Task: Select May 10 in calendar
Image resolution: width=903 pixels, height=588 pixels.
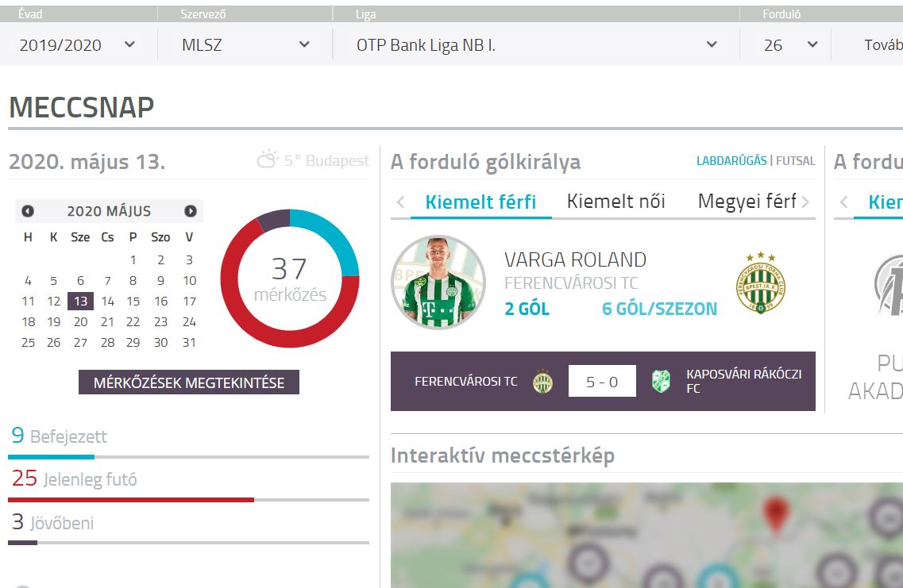Action: click(190, 281)
